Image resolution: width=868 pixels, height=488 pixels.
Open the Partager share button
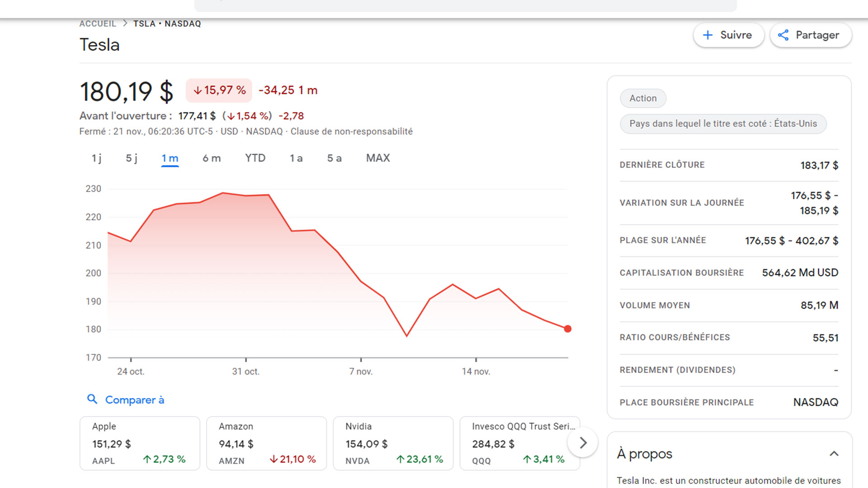[811, 35]
